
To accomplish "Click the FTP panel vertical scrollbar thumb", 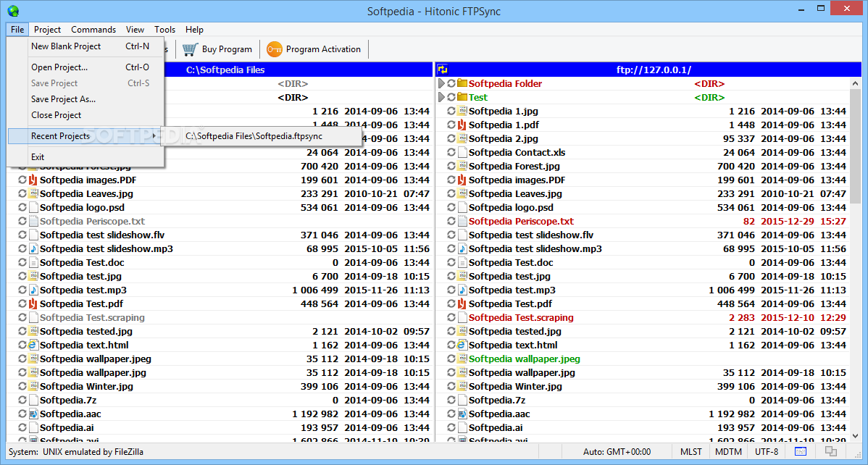I will [855, 146].
